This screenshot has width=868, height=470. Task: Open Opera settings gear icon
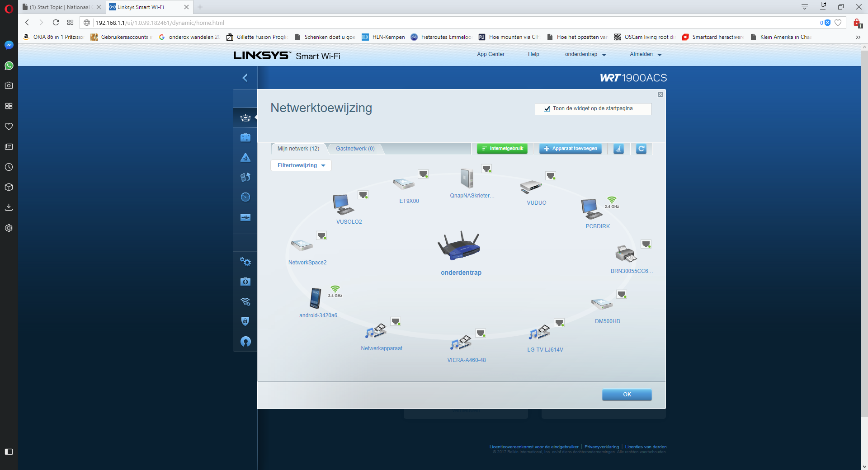9,228
